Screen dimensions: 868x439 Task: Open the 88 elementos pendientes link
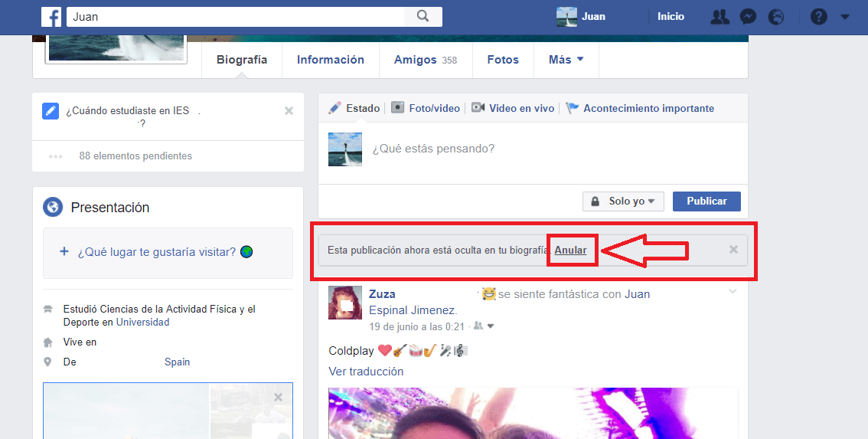[x=135, y=156]
